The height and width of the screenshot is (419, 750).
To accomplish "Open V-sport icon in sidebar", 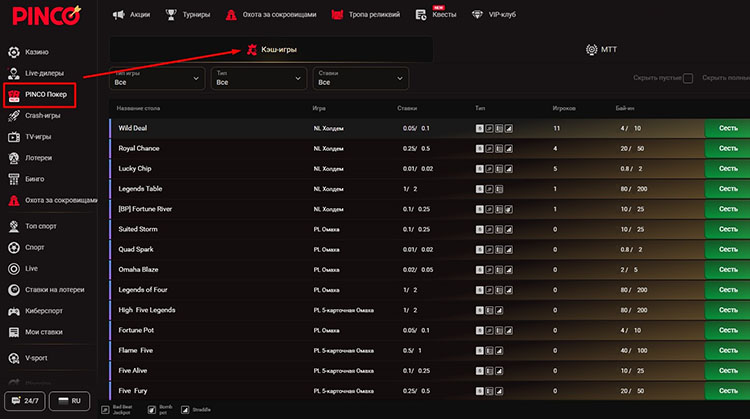I will point(14,358).
